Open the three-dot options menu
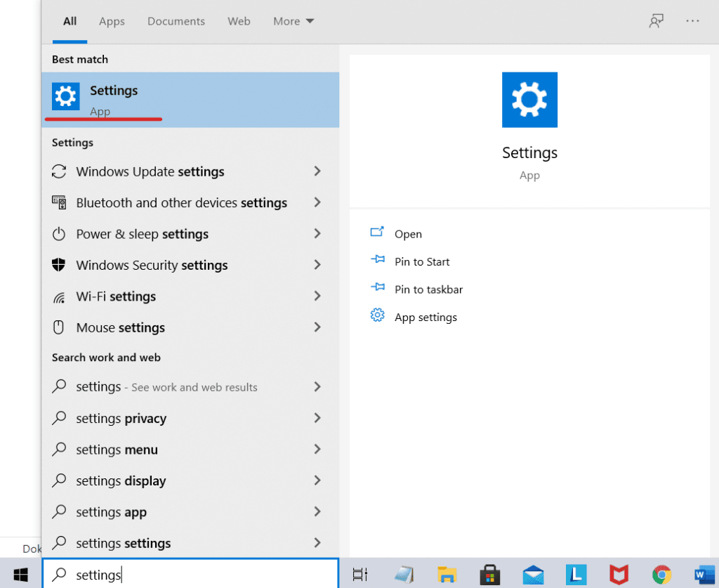 coord(692,20)
